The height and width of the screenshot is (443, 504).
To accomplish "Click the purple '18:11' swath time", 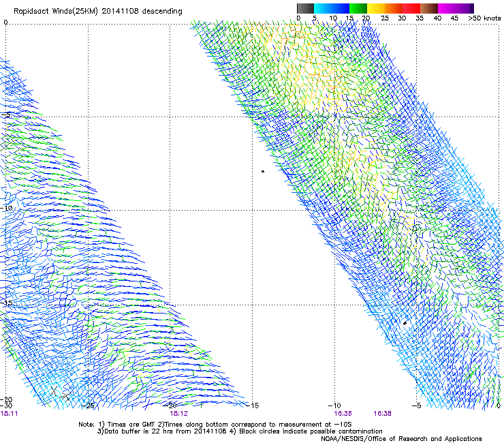I will coord(9,414).
